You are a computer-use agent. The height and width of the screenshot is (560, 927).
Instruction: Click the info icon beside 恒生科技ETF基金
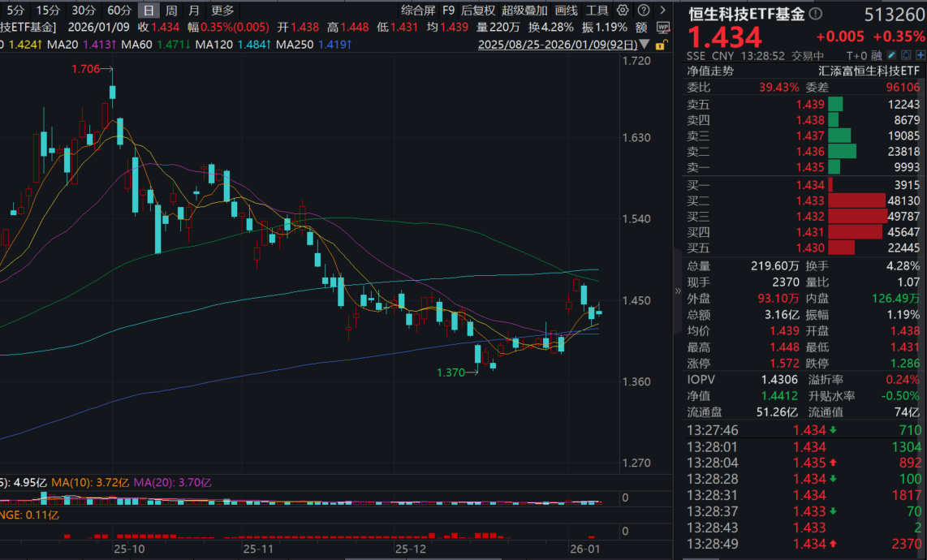coord(817,15)
